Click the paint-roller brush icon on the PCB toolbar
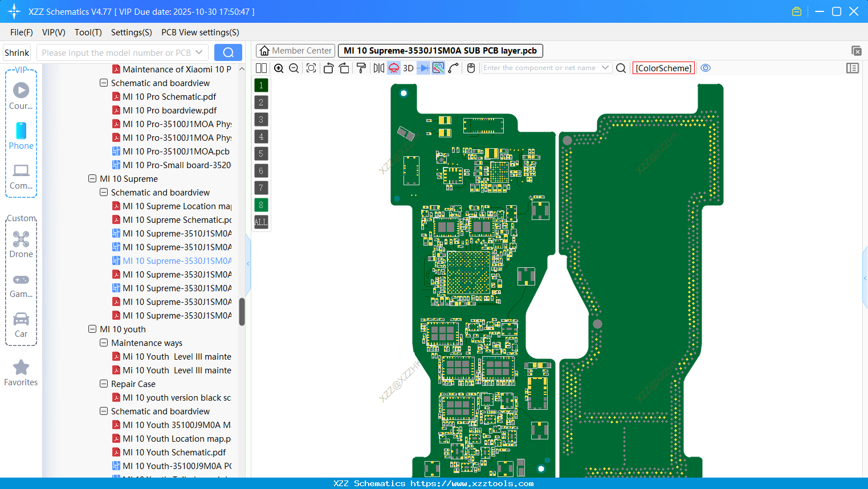Viewport: 868px width, 489px height. pos(362,68)
